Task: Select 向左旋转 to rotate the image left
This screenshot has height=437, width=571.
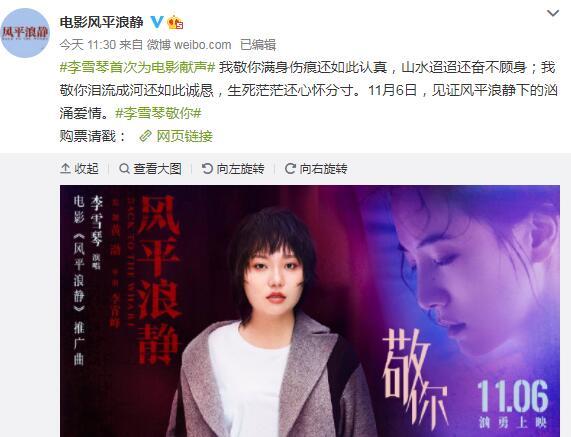Action: (240, 169)
